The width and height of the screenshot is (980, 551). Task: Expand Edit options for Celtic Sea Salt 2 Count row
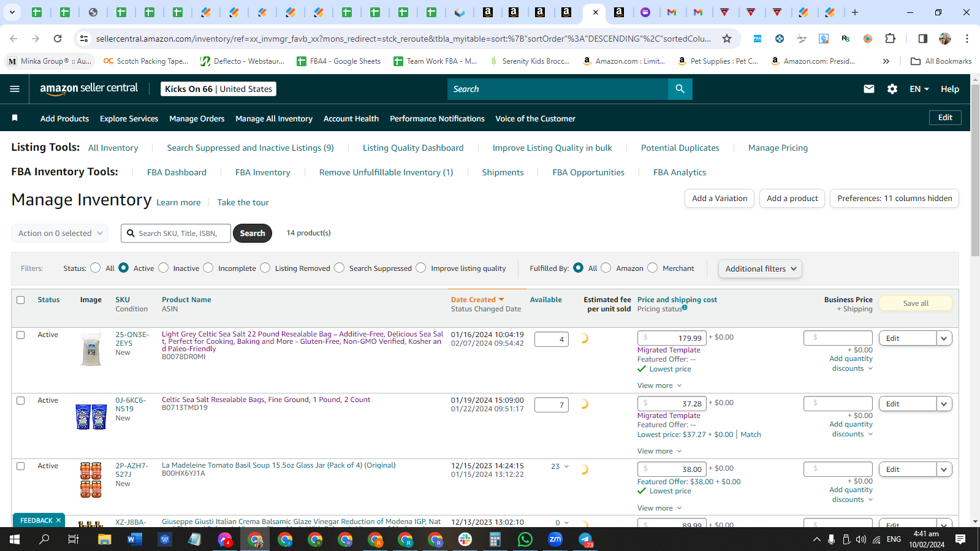coord(944,404)
